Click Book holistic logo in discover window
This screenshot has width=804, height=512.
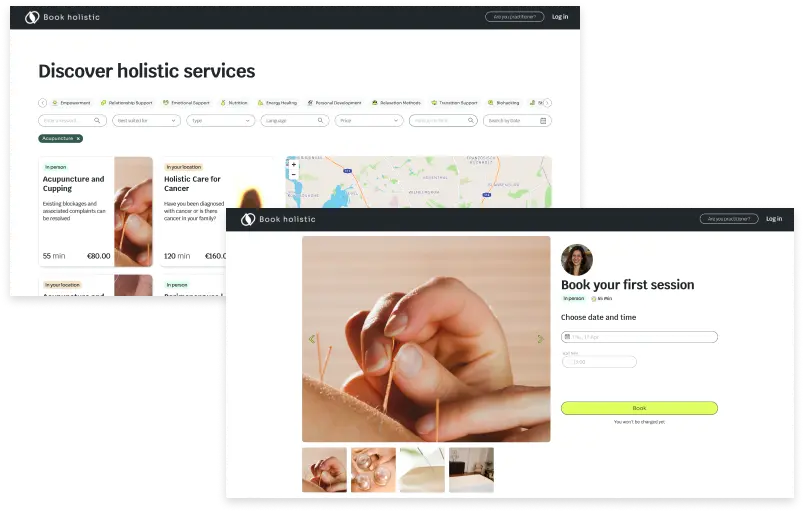click(62, 17)
